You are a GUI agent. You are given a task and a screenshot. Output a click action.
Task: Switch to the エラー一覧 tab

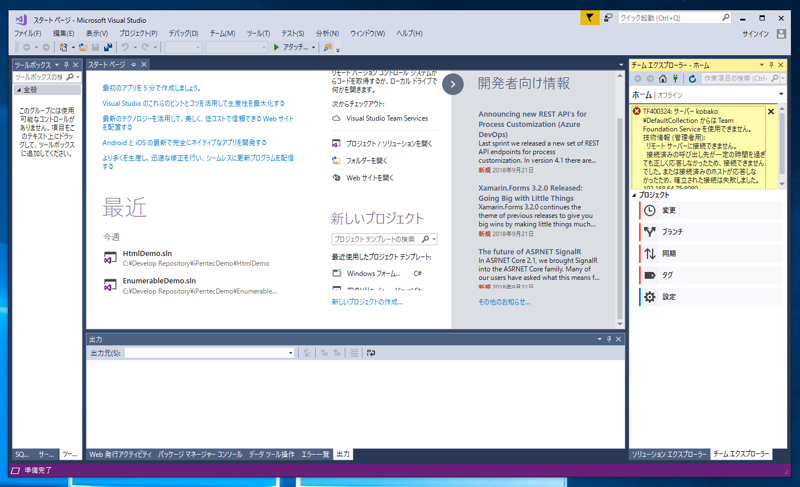point(315,454)
